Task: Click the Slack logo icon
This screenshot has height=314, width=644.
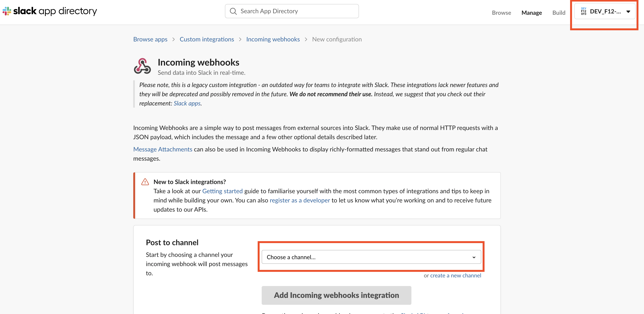Action: click(x=7, y=11)
